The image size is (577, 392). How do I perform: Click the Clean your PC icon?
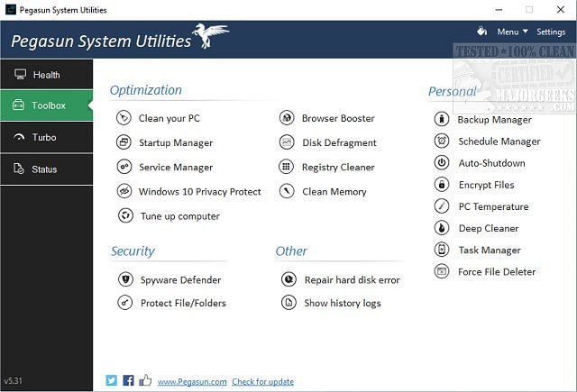tap(124, 118)
